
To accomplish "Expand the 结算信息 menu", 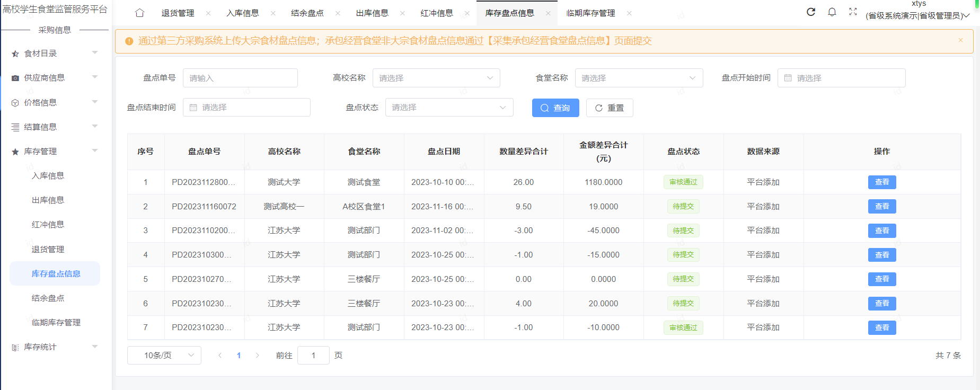I will tap(95, 126).
